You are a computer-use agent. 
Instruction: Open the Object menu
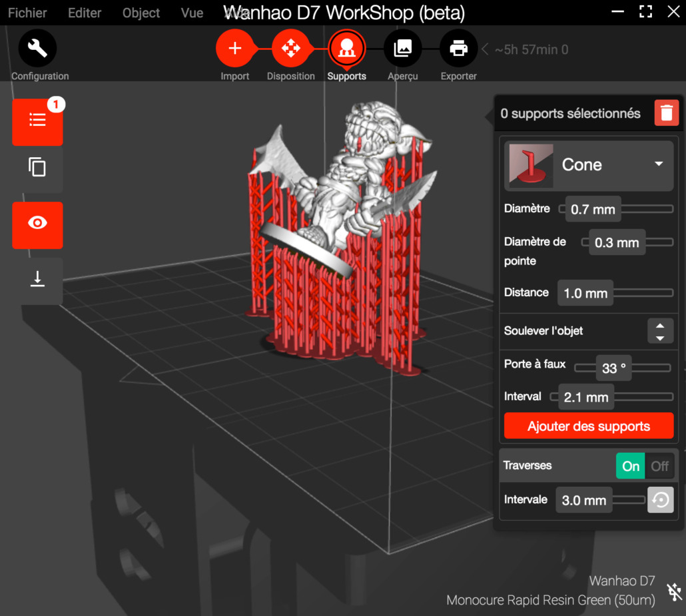141,13
